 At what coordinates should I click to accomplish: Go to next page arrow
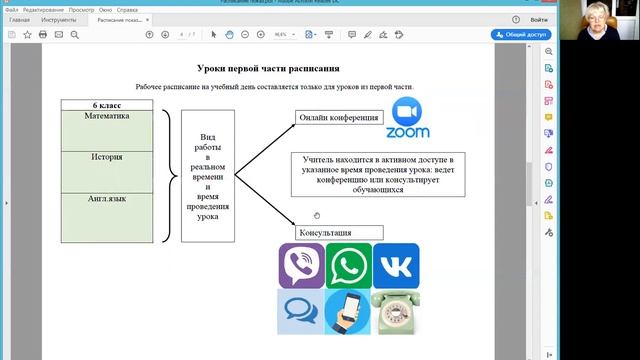point(165,35)
